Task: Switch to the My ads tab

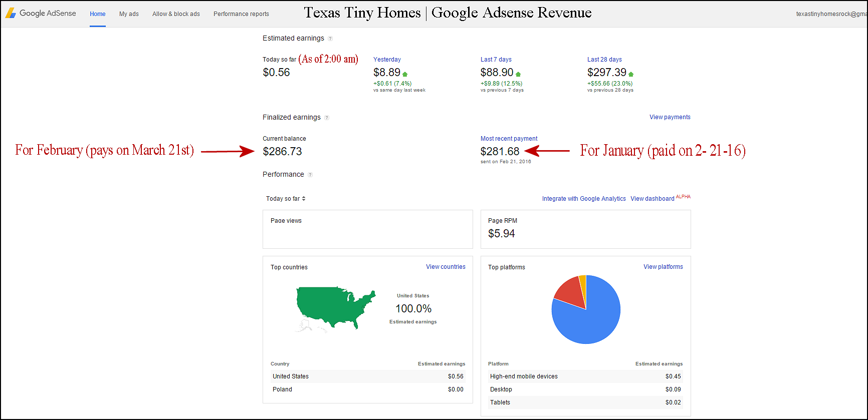Action: click(x=129, y=14)
